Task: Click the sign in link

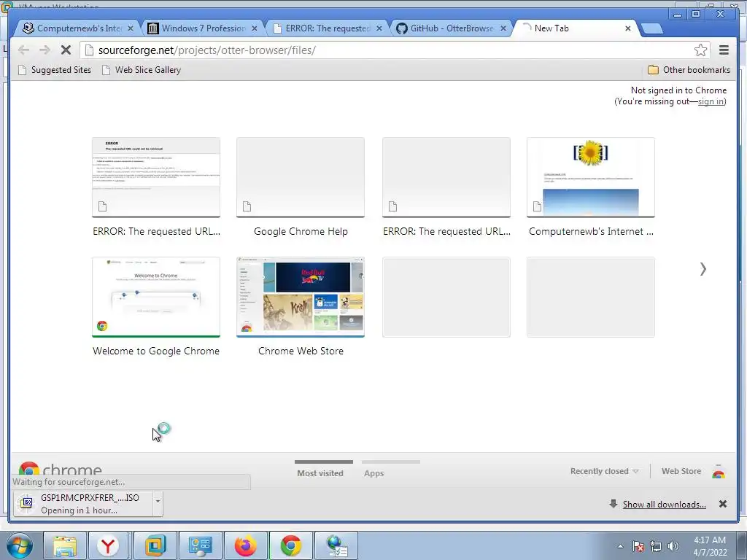Action: coord(711,101)
